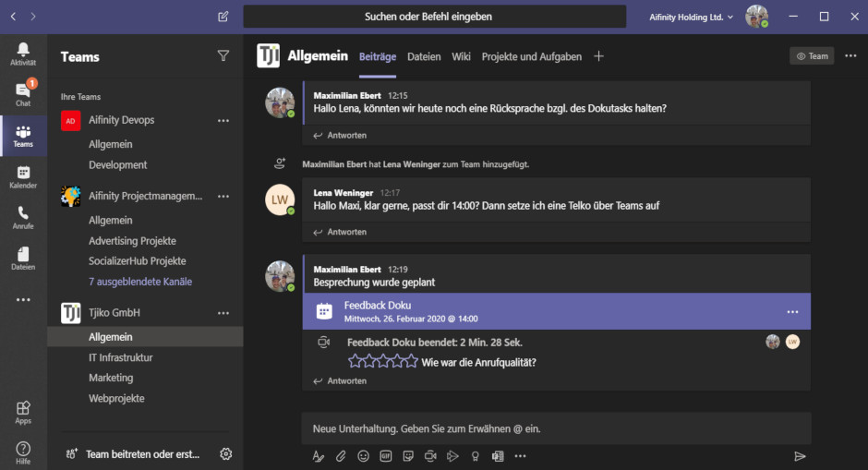Screen dimensions: 868x470
Task: Go back with the left arrow
Action: click(x=13, y=17)
